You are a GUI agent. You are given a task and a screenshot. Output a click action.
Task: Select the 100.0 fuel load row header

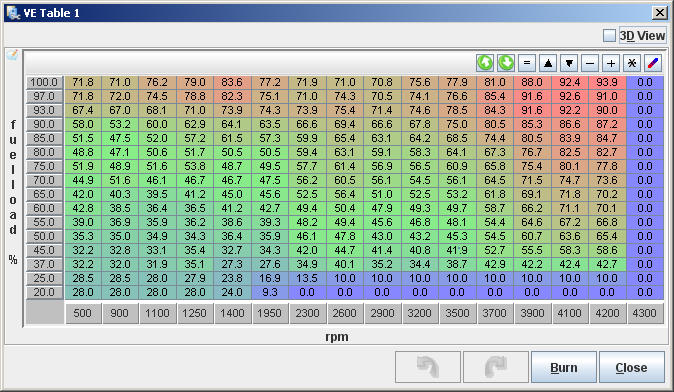pos(44,82)
